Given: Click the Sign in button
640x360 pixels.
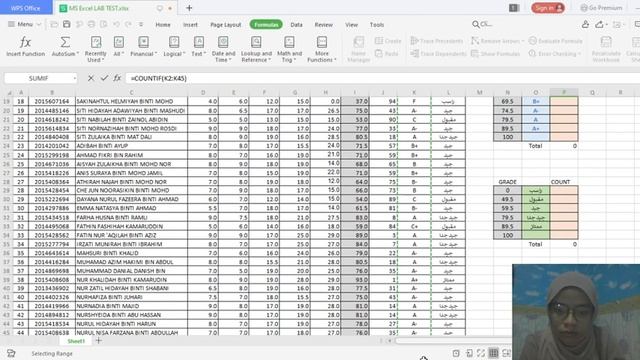Looking at the screenshot, I should click(x=548, y=8).
